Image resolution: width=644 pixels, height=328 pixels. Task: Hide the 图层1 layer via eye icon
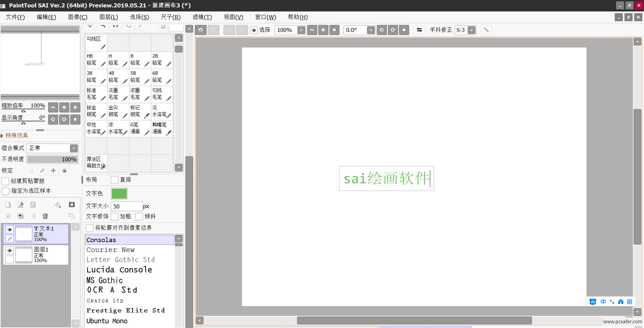[x=9, y=251]
